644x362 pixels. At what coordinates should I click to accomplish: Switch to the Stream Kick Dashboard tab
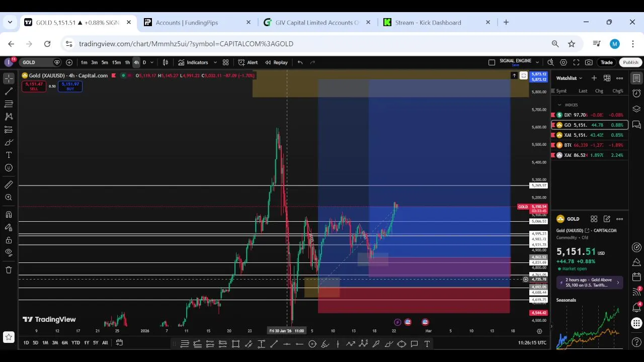(x=436, y=22)
